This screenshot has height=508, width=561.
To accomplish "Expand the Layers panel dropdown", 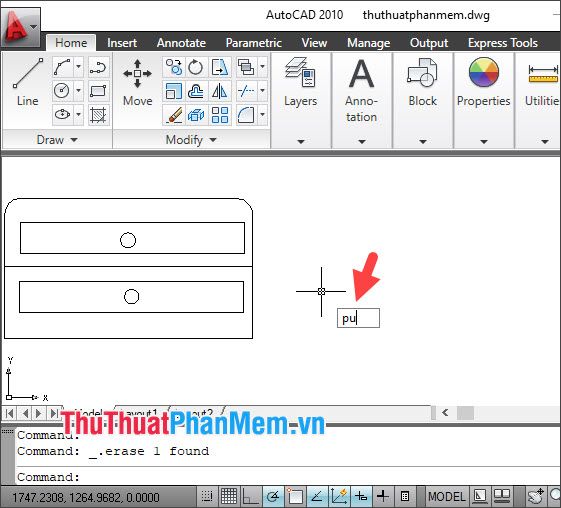I will (x=301, y=142).
